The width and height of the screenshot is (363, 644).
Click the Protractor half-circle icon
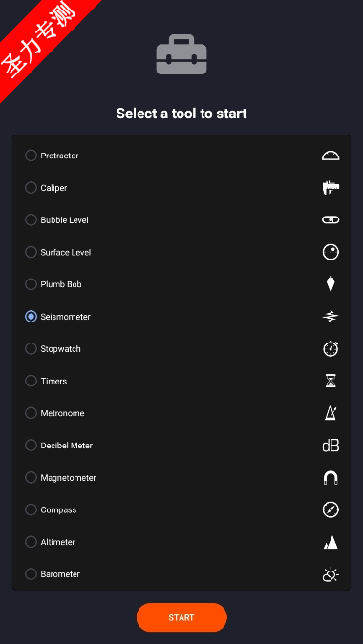[331, 156]
